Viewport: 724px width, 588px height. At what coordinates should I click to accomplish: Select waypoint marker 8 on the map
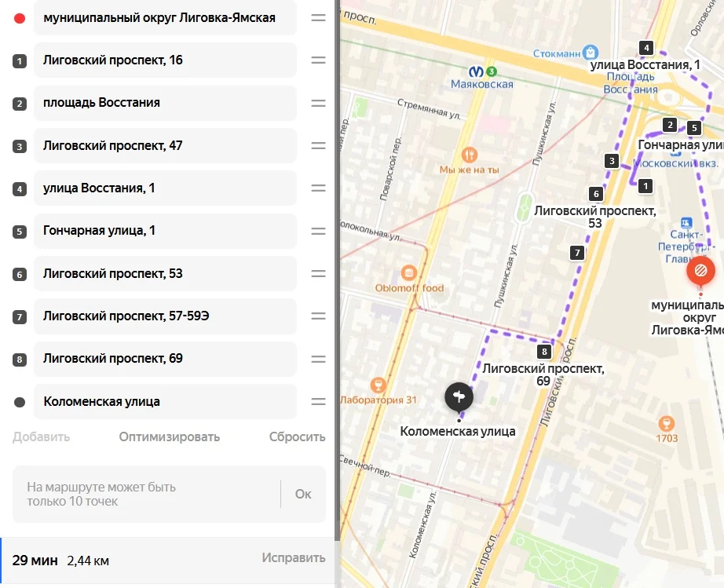(544, 352)
